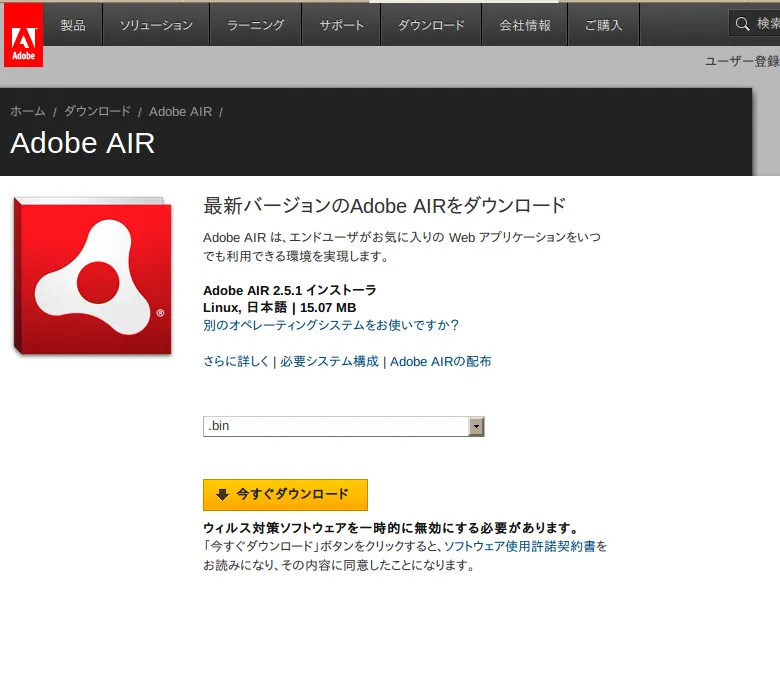Open the サポート menu
This screenshot has width=780, height=675.
click(341, 25)
